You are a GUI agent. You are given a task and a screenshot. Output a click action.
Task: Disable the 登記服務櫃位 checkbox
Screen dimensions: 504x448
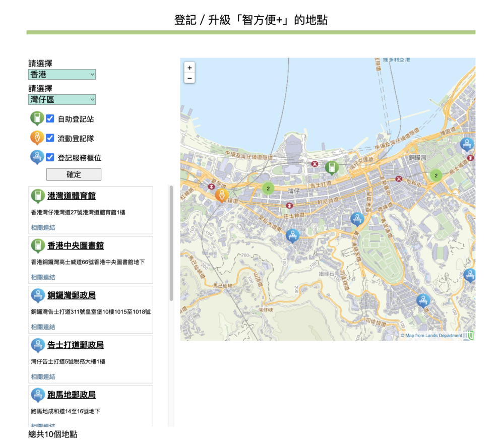pos(49,157)
